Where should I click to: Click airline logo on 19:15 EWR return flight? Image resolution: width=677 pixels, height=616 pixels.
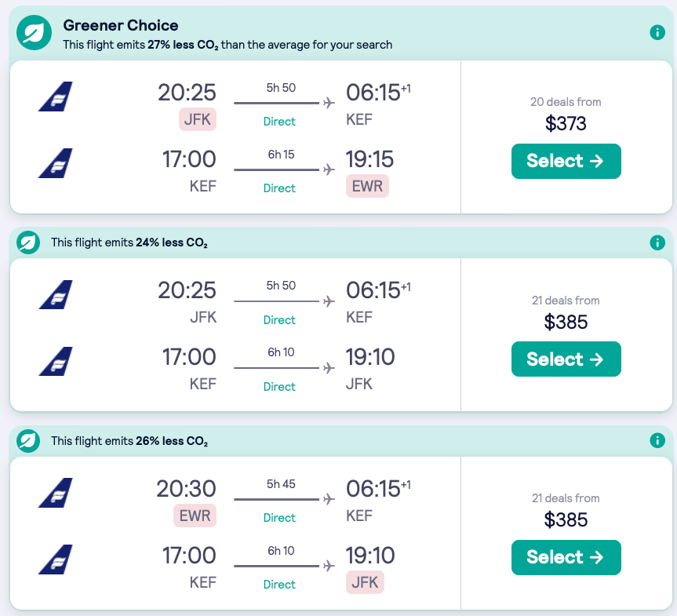[56, 163]
